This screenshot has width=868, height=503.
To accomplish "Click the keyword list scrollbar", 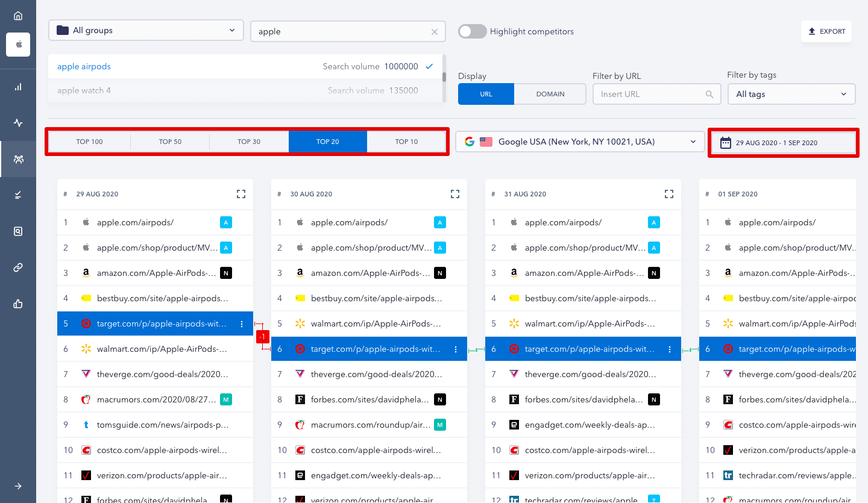I will click(x=444, y=77).
